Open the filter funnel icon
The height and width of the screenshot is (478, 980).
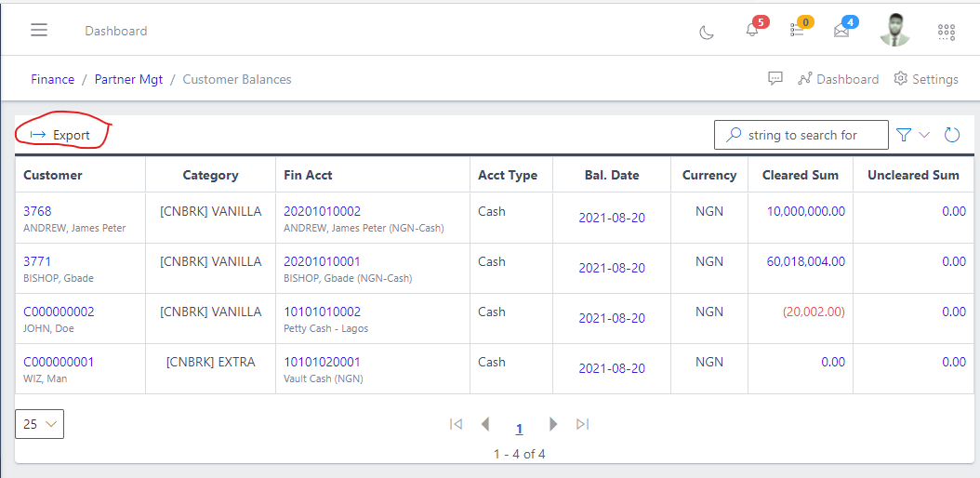[x=903, y=135]
